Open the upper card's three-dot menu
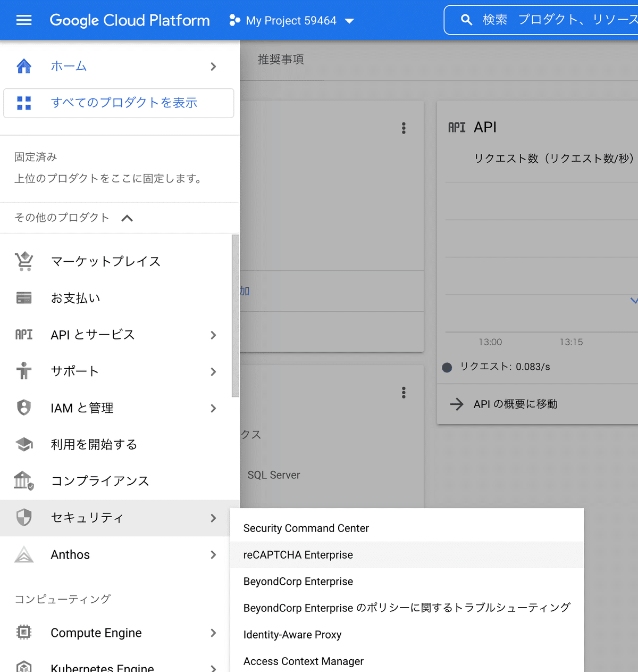The width and height of the screenshot is (638, 672). 404,128
